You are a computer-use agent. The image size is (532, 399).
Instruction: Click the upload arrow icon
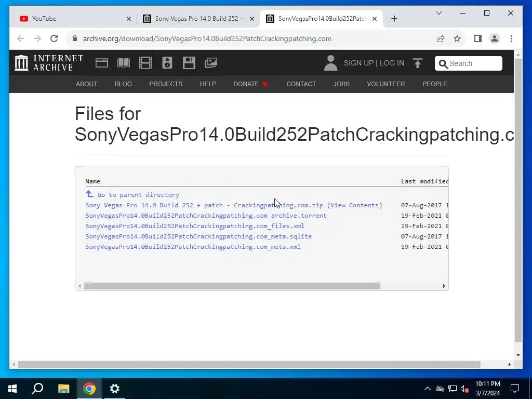click(x=418, y=63)
